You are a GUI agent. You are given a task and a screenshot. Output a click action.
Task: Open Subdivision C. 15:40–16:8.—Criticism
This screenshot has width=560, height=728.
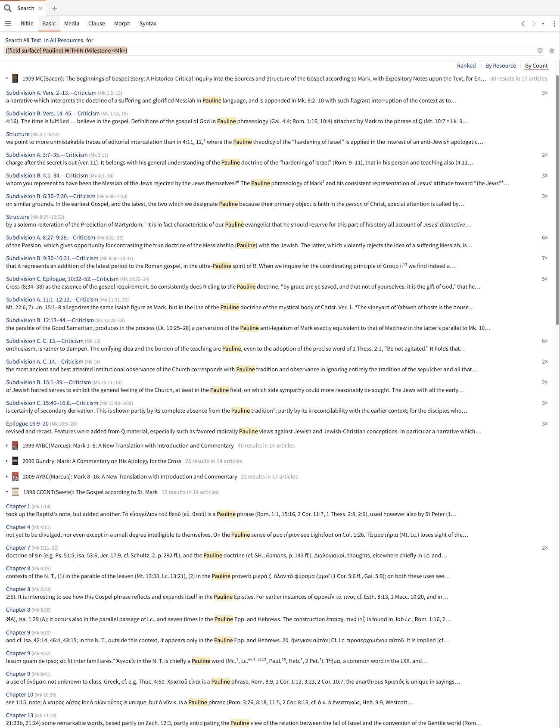click(52, 403)
